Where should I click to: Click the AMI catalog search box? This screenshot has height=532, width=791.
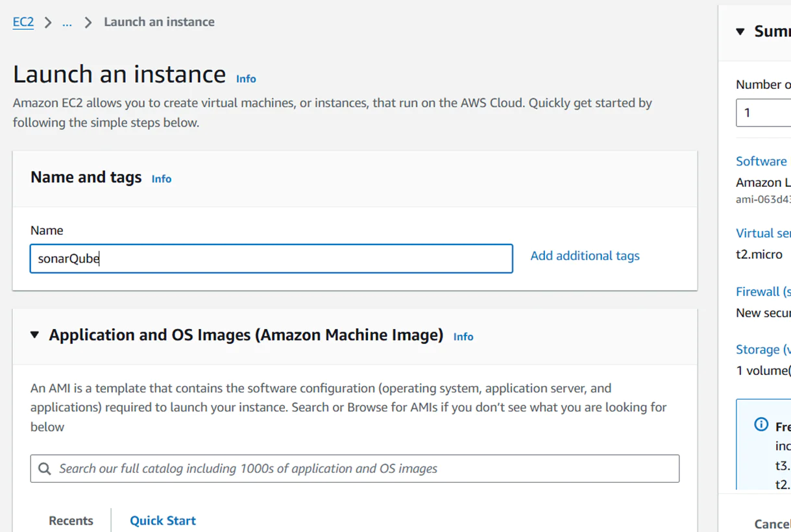point(355,468)
